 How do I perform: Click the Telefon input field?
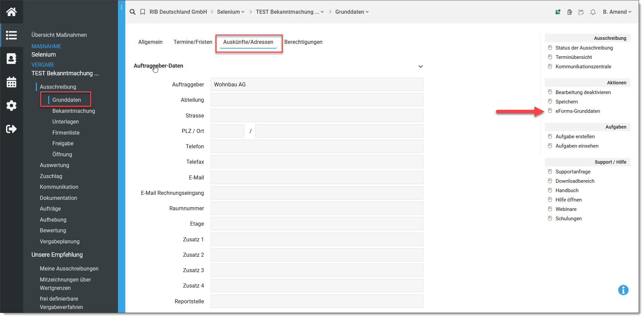(317, 146)
